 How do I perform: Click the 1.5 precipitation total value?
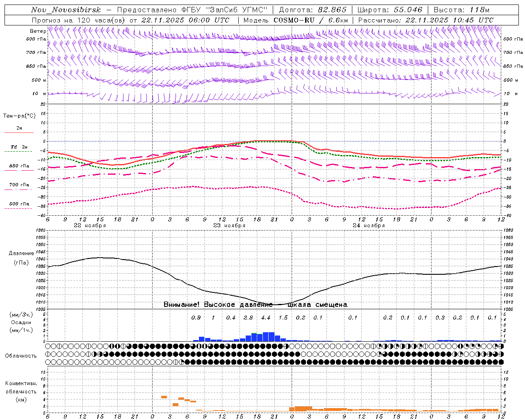click(283, 317)
